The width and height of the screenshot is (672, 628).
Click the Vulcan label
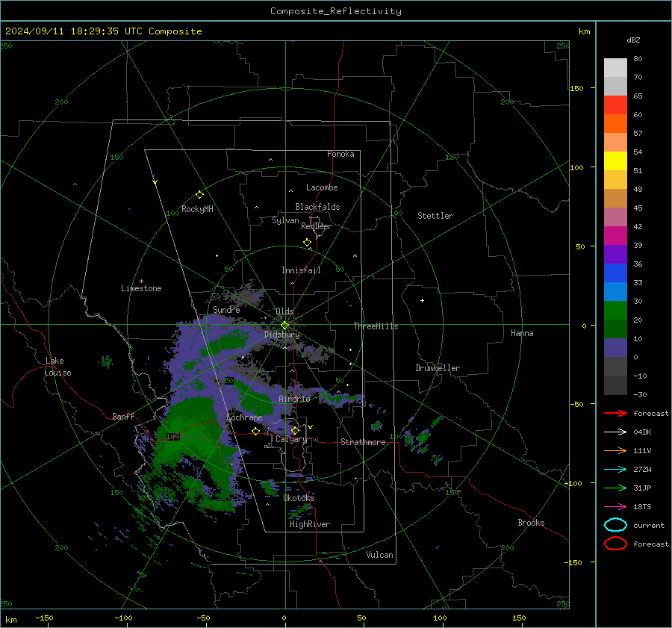(379, 555)
